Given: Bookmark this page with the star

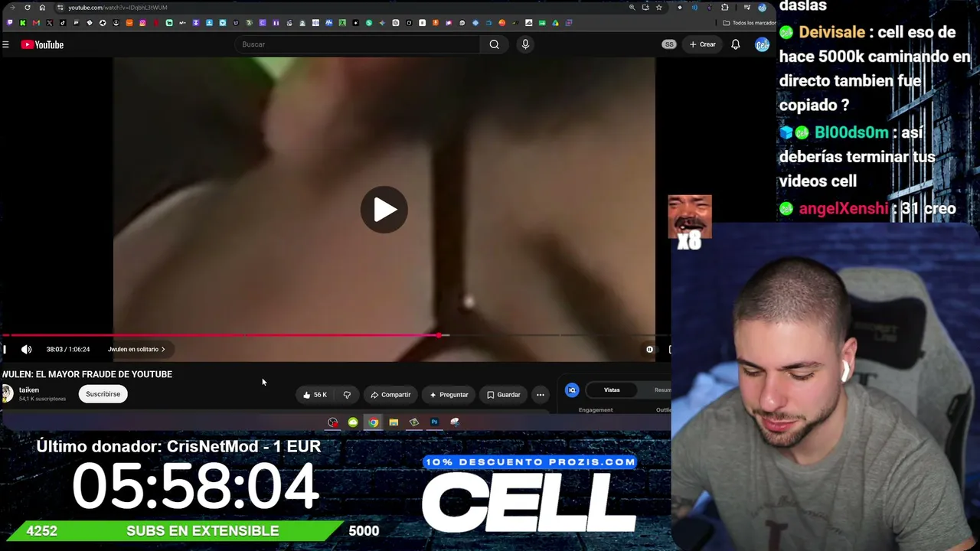Looking at the screenshot, I should coord(658,8).
